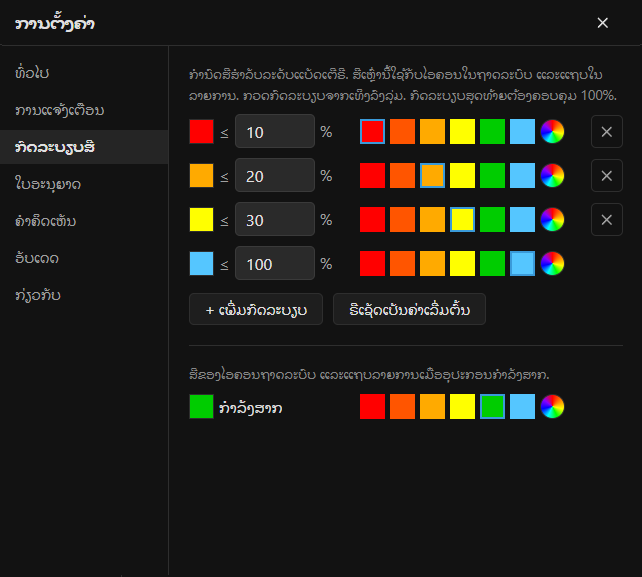The width and height of the screenshot is (642, 577).
Task: Click yellow preview square beside 30 field
Action: click(201, 219)
